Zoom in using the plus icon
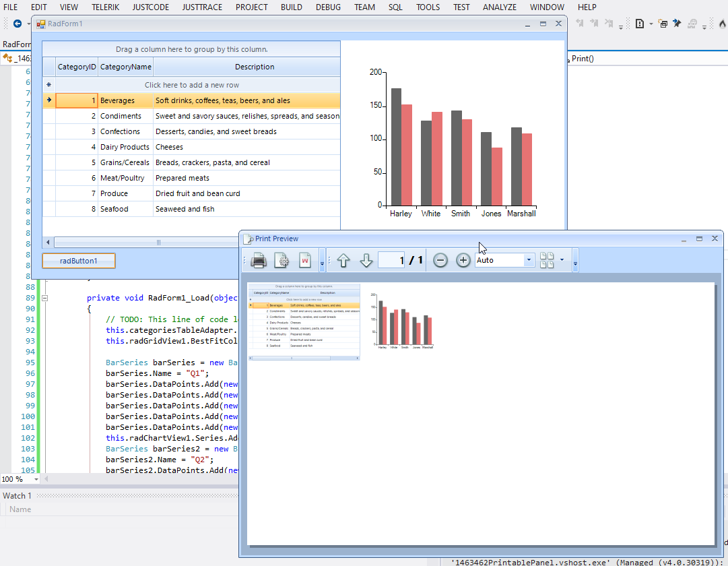Image resolution: width=728 pixels, height=566 pixels. [463, 260]
